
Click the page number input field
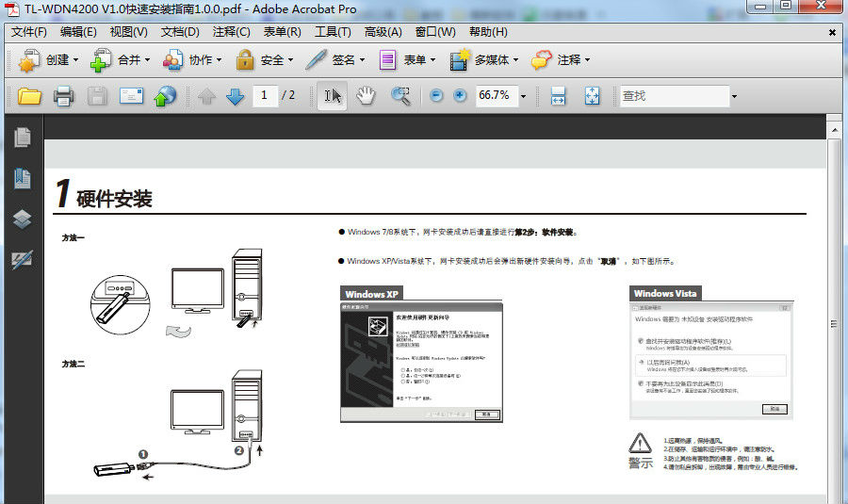click(265, 96)
